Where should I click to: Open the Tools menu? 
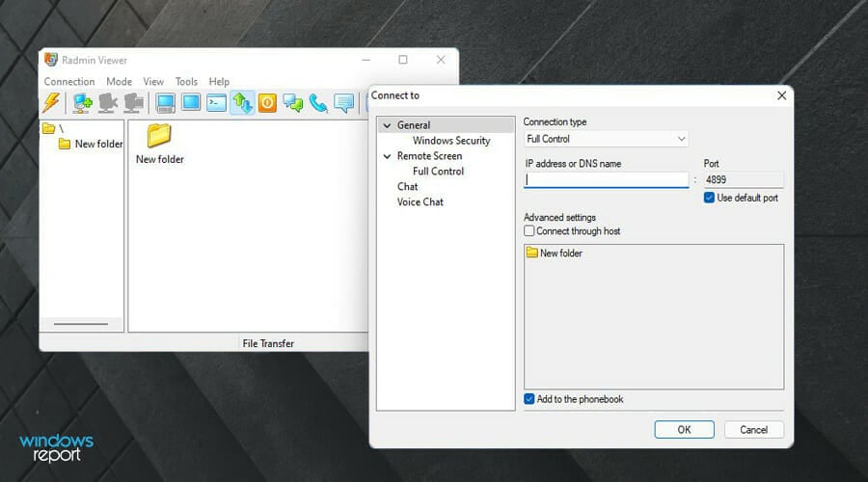186,81
